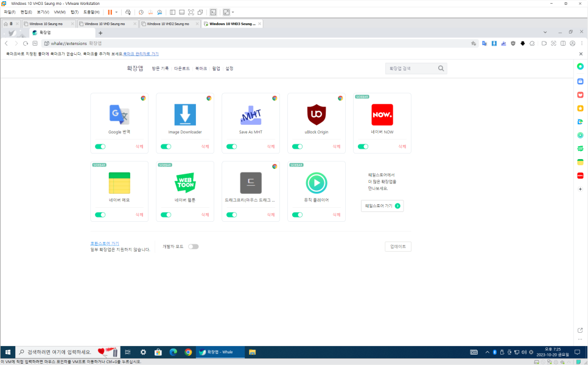
Task: Add a new sidebar app with plus icon
Action: point(580,190)
